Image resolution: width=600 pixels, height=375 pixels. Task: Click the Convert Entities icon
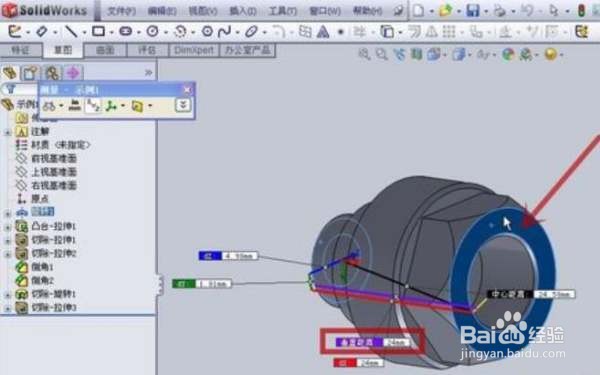[x=387, y=31]
